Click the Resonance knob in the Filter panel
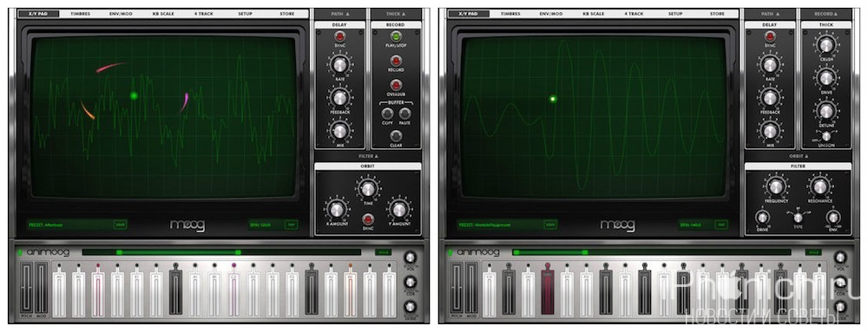Image resolution: width=868 pixels, height=332 pixels. tap(818, 186)
